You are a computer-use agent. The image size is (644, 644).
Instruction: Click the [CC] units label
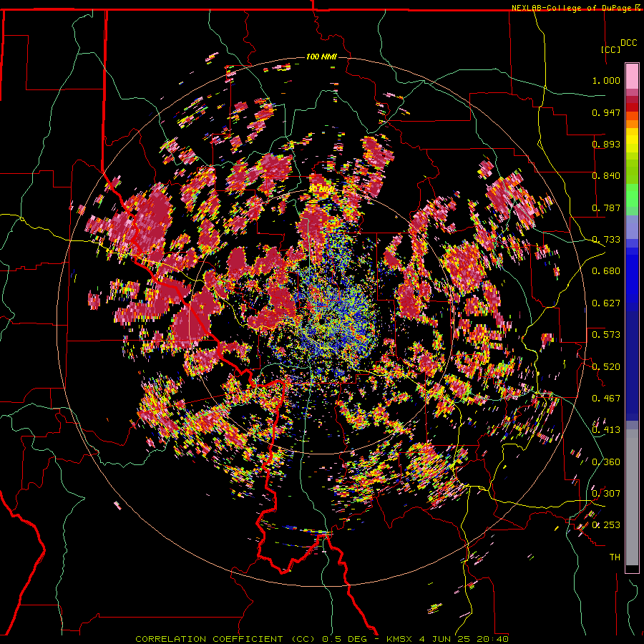click(x=610, y=49)
